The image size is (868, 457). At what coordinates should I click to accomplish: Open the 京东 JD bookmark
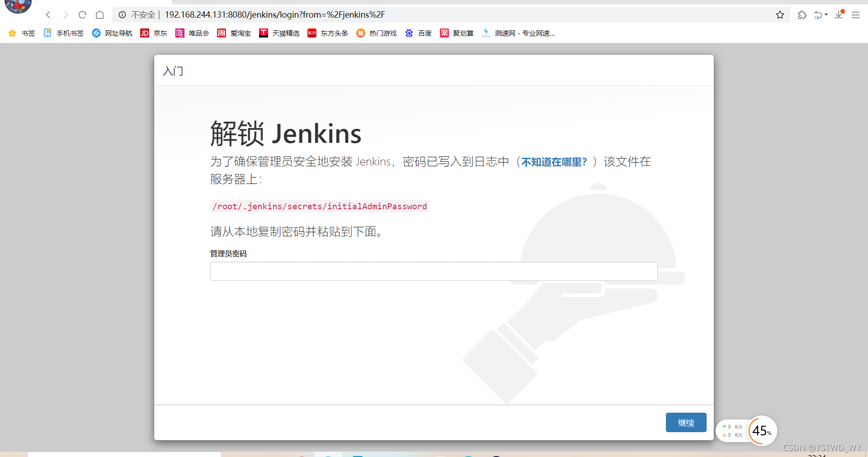pos(154,33)
